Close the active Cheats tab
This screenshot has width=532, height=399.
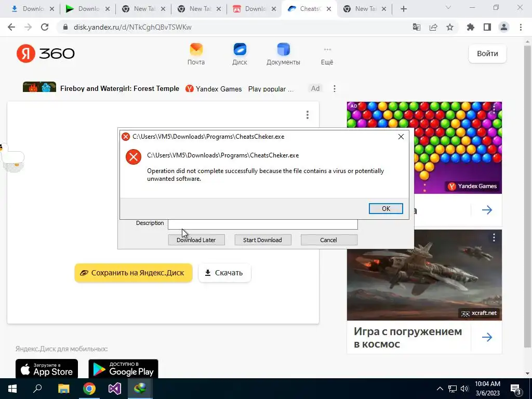point(328,9)
